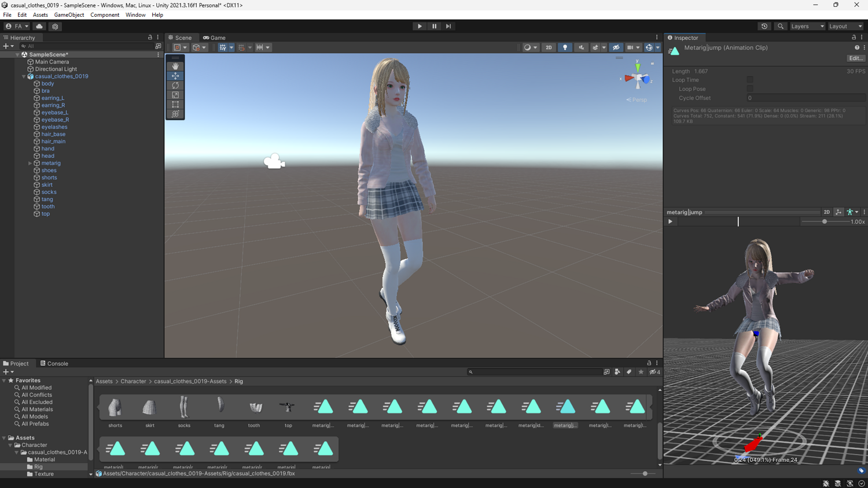The width and height of the screenshot is (868, 488).
Task: Open Search by Label in Project panel
Action: [x=629, y=372]
